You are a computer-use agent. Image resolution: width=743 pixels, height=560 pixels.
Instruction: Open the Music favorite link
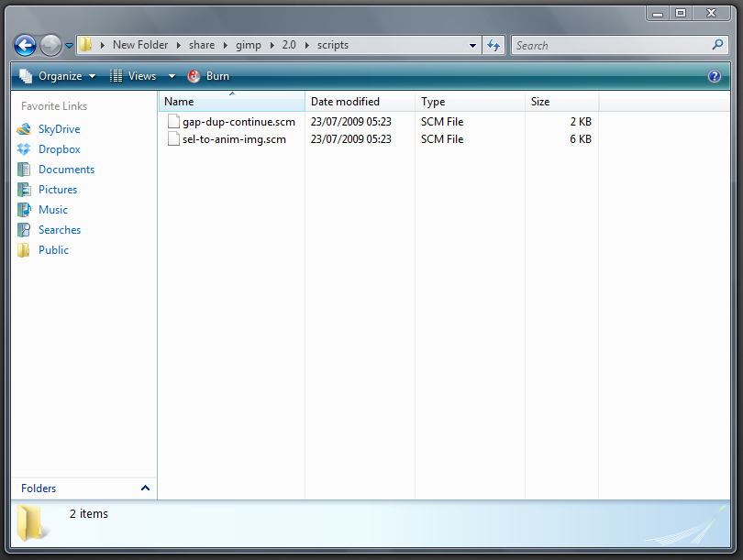tap(51, 209)
